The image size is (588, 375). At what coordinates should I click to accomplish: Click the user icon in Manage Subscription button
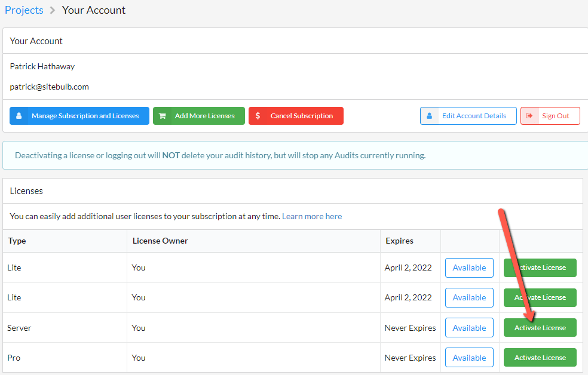click(19, 116)
